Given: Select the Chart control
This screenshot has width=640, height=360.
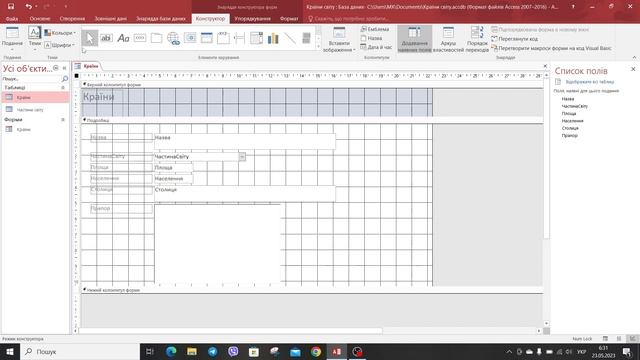Looking at the screenshot, I should pyautogui.click(x=273, y=38).
